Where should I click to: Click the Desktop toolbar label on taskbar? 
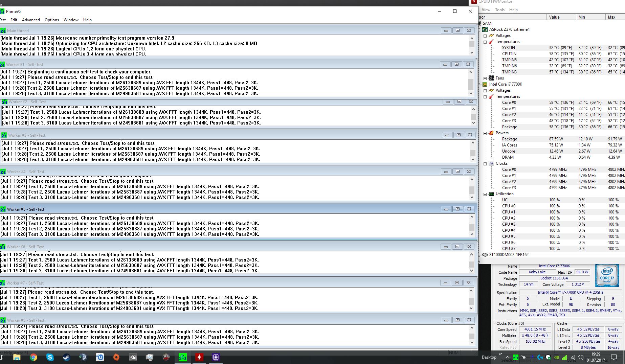click(489, 357)
